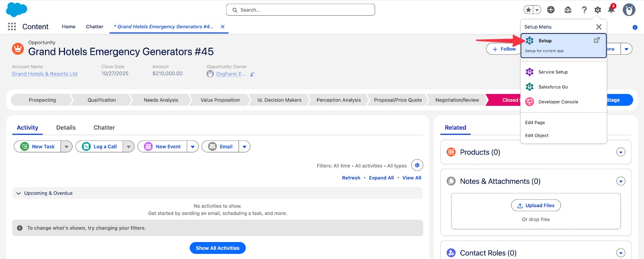Switch to the Details tab
The image size is (644, 259).
pos(66,127)
